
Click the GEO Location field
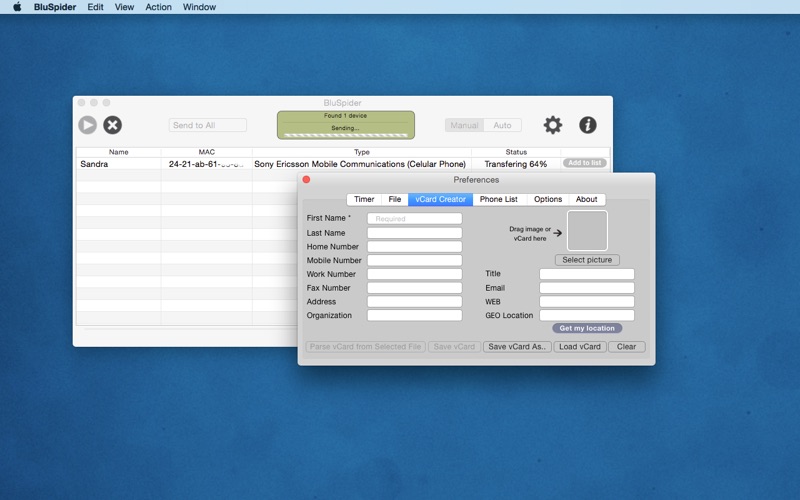pos(587,315)
